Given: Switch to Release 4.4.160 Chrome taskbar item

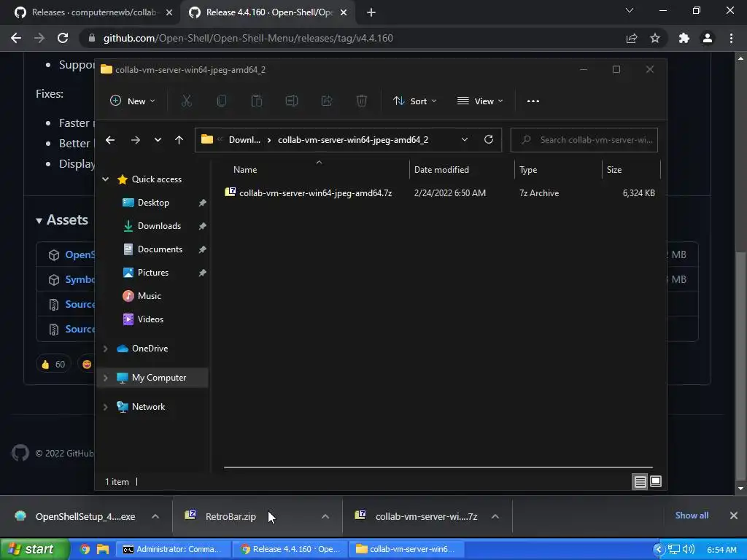Looking at the screenshot, I should click(290, 549).
